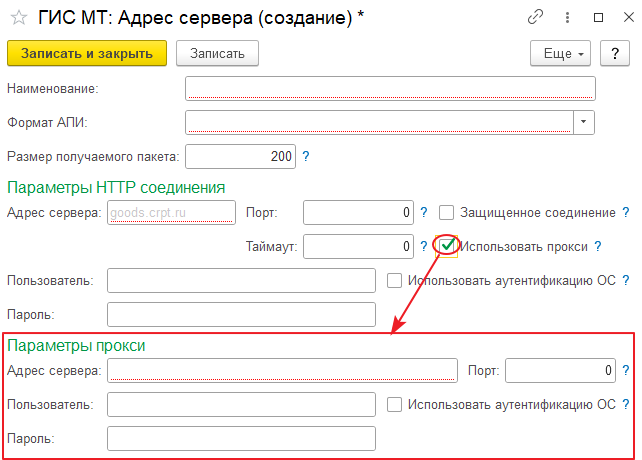Toggle Использовать аутентификацию ОС in proxy parameters

(x=394, y=405)
